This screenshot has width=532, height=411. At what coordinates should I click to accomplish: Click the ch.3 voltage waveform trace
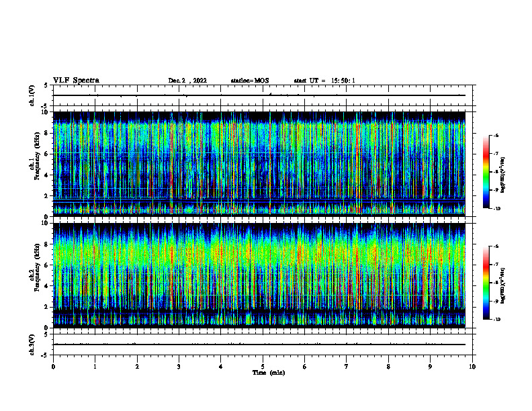point(259,345)
